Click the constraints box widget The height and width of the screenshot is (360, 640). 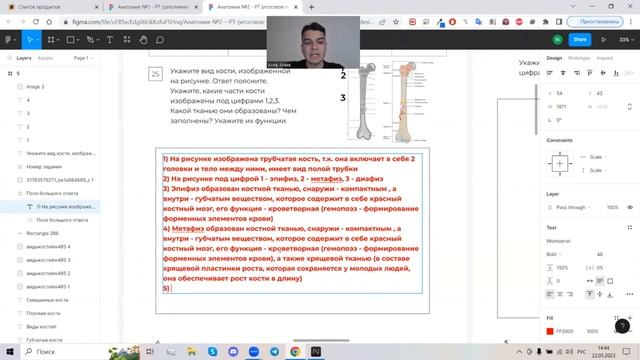point(560,164)
